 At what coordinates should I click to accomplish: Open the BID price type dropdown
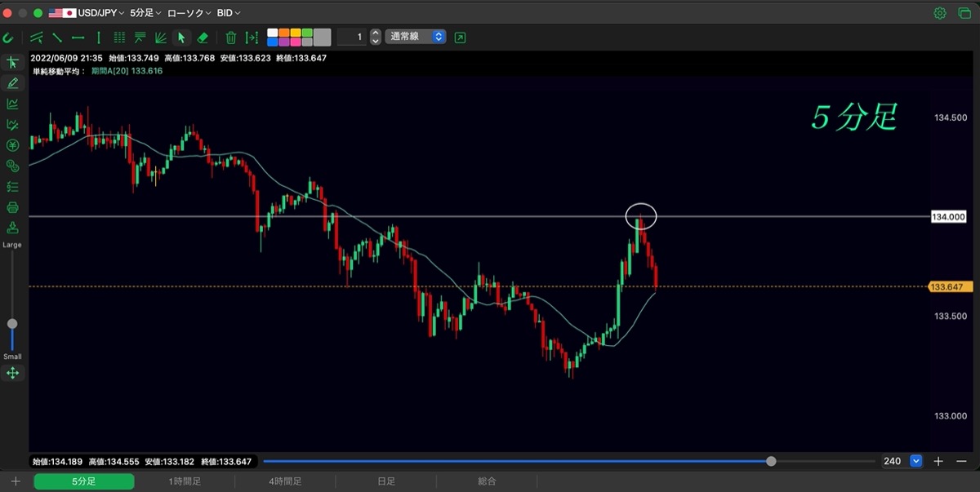click(229, 13)
